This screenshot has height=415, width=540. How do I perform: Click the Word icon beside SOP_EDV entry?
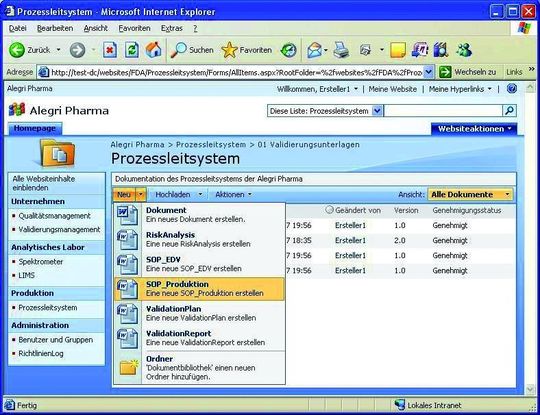tap(127, 264)
